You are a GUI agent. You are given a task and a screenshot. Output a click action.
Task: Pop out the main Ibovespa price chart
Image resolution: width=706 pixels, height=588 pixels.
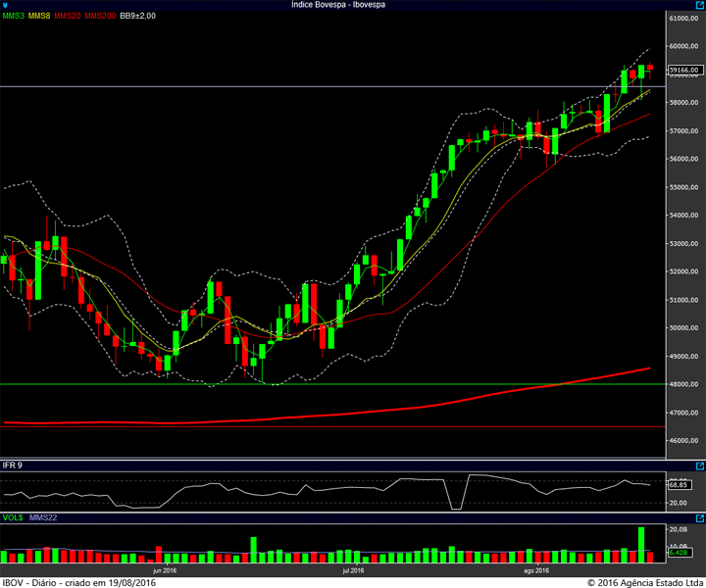[x=700, y=5]
